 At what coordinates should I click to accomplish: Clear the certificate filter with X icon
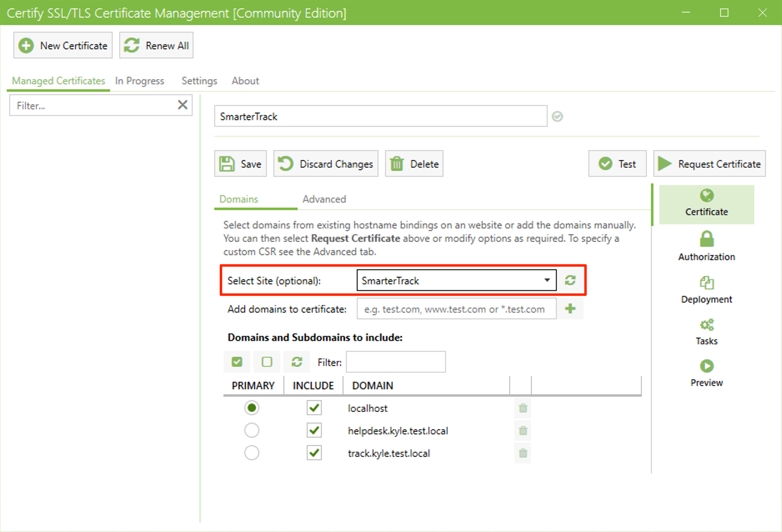[x=183, y=105]
